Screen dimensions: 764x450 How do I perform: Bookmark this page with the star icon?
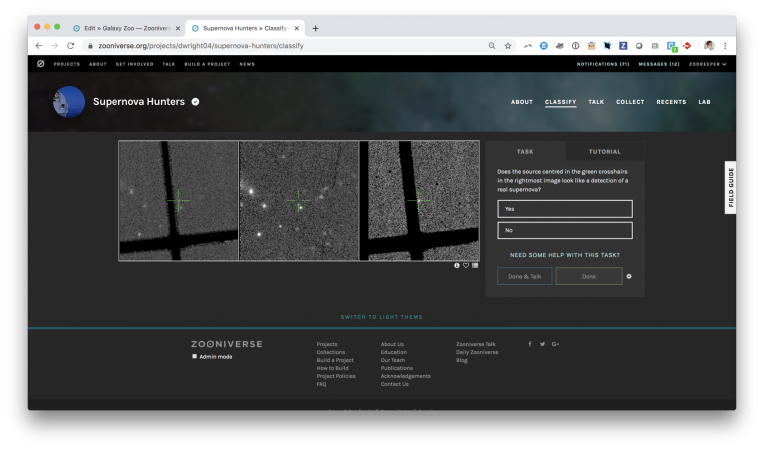(508, 46)
